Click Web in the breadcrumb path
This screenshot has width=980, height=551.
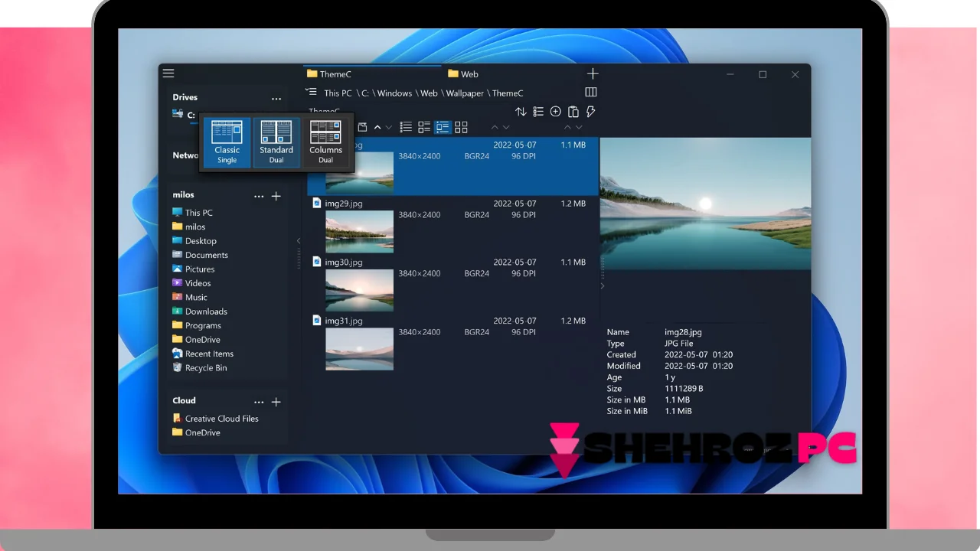[429, 93]
